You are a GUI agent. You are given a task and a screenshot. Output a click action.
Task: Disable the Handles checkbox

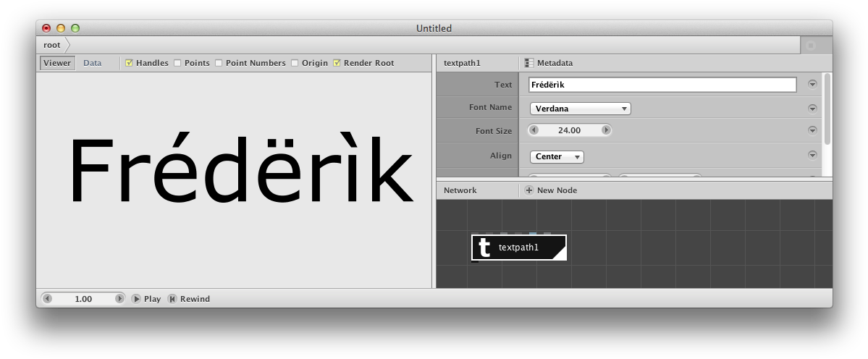pyautogui.click(x=129, y=63)
